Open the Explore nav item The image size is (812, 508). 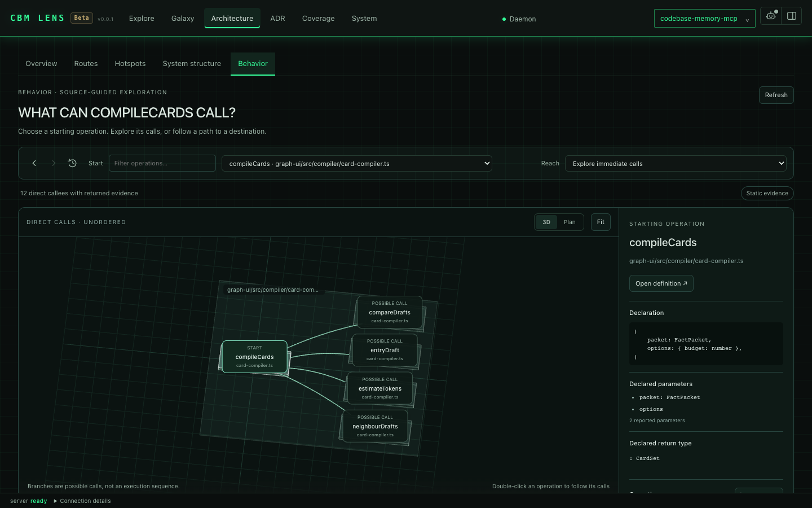point(142,18)
